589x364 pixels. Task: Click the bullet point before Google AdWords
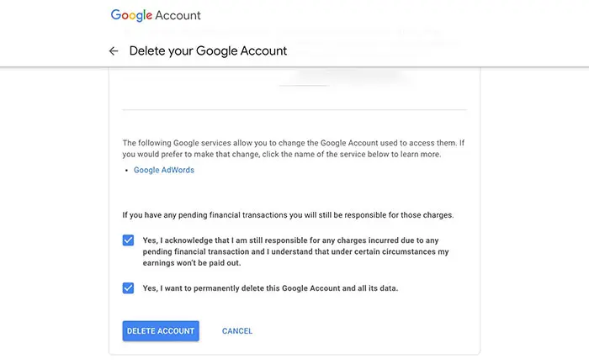click(127, 171)
